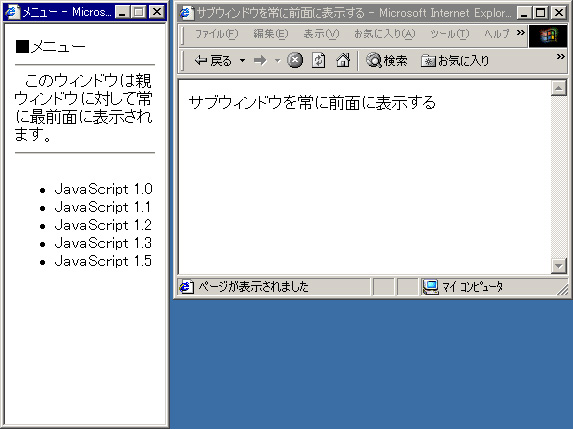Click the Stop loading icon
Image resolution: width=573 pixels, height=429 pixels.
pos(295,60)
